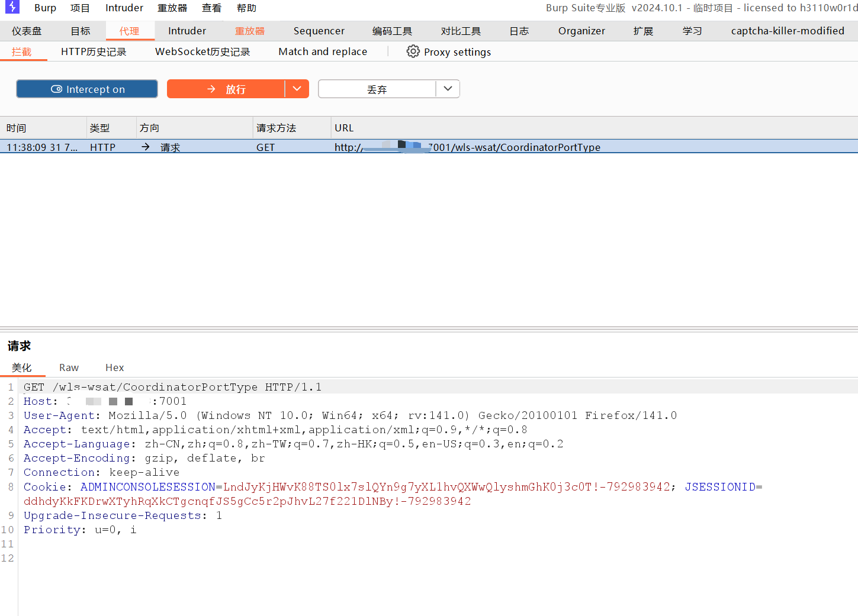Switch to 重放器 tool tab
858x616 pixels.
250,31
